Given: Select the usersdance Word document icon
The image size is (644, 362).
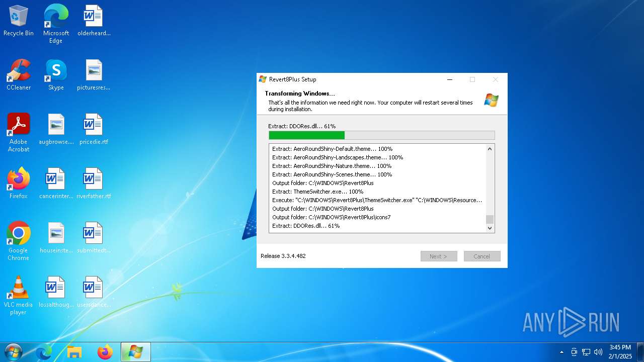Looking at the screenshot, I should (x=94, y=292).
